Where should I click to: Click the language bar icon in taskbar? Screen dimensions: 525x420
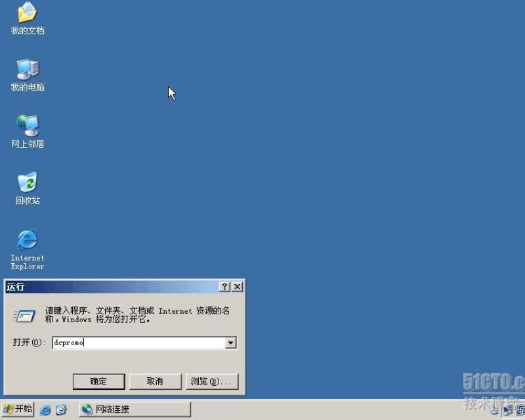(x=493, y=411)
